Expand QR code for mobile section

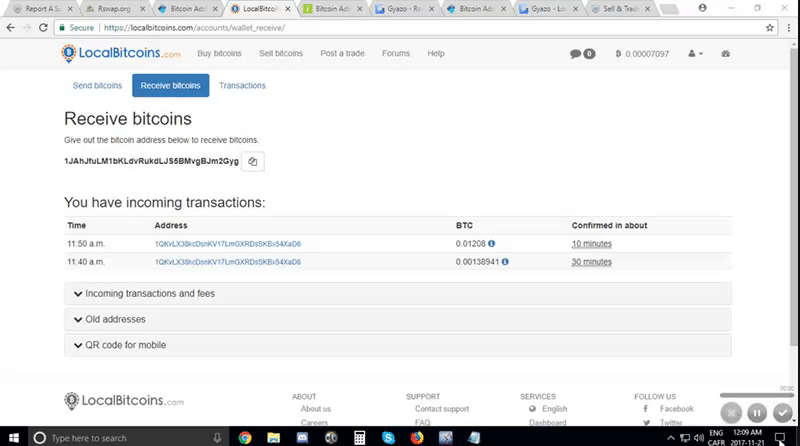pyautogui.click(x=397, y=345)
